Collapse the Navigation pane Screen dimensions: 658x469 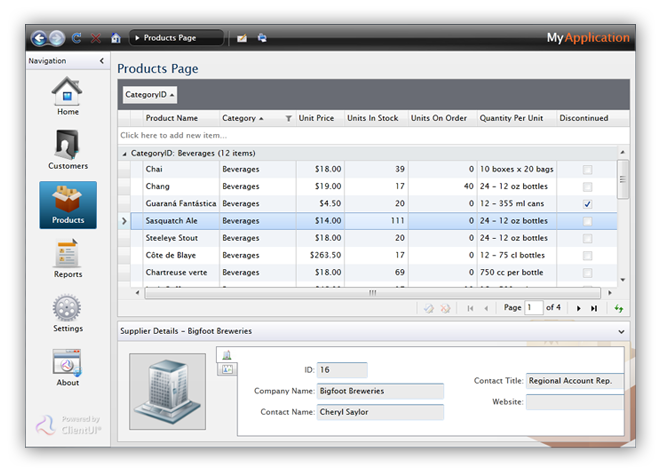tap(102, 61)
